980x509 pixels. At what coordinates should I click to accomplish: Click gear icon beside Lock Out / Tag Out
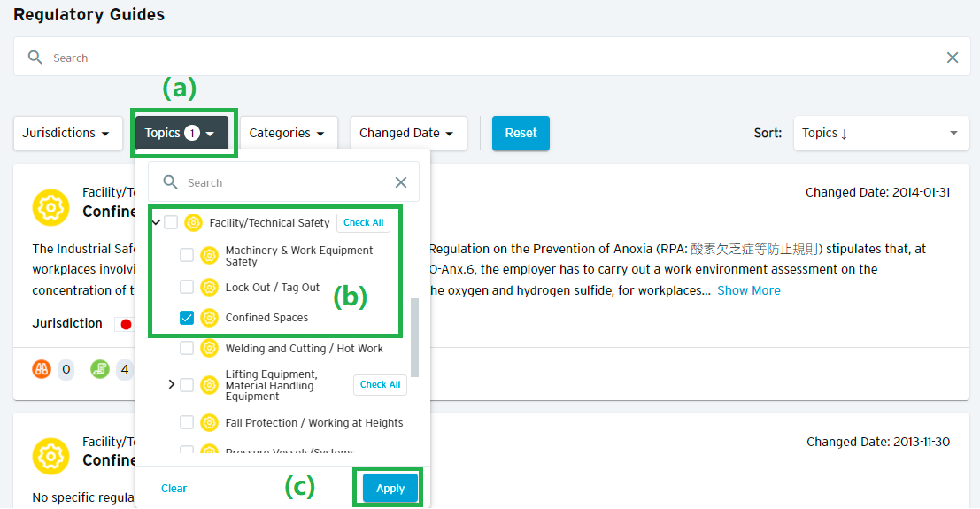[210, 287]
